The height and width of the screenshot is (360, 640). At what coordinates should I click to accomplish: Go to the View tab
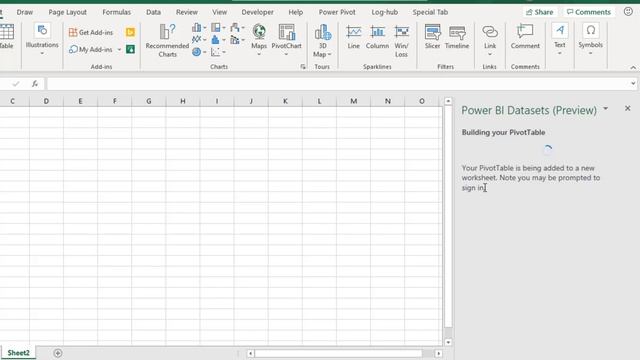point(220,12)
